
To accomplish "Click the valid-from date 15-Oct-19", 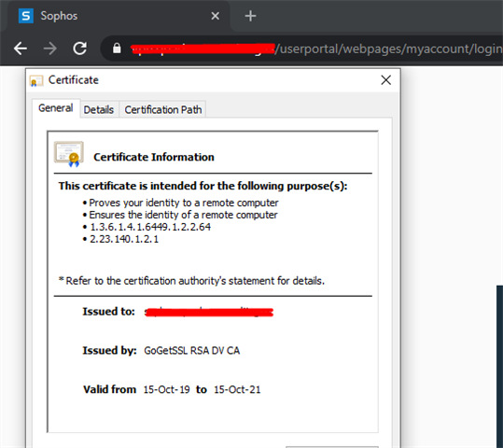I will 166,389.
